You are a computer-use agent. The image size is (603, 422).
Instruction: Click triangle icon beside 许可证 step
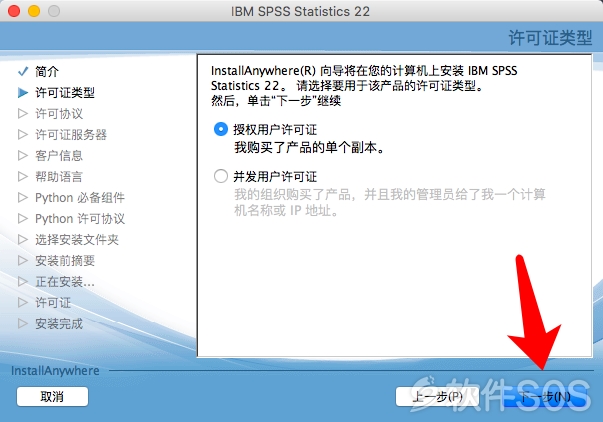pos(23,302)
